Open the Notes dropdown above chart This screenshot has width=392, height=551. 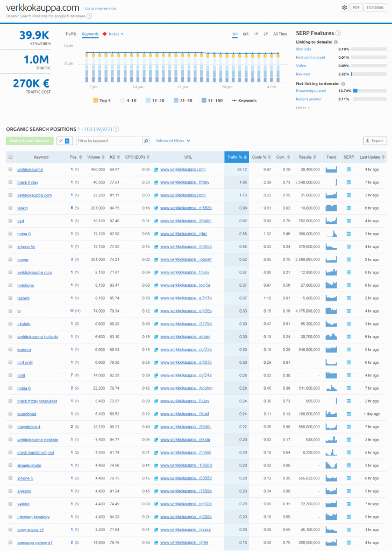(x=113, y=34)
